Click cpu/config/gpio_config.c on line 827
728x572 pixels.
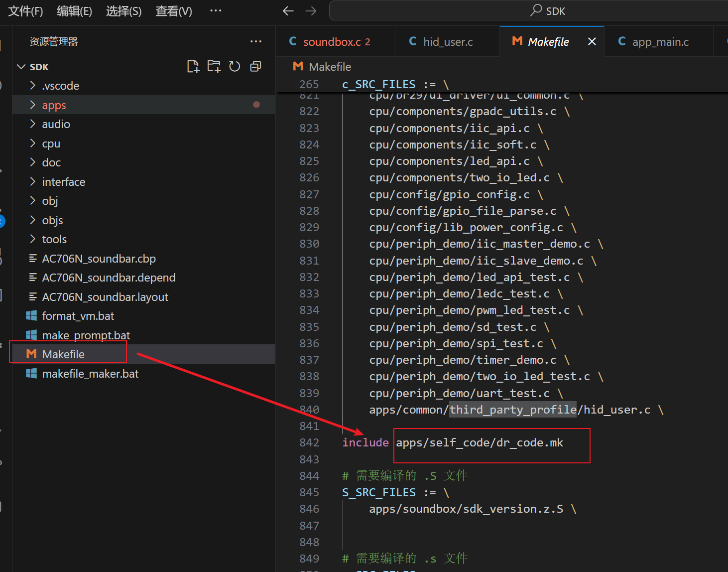(449, 194)
